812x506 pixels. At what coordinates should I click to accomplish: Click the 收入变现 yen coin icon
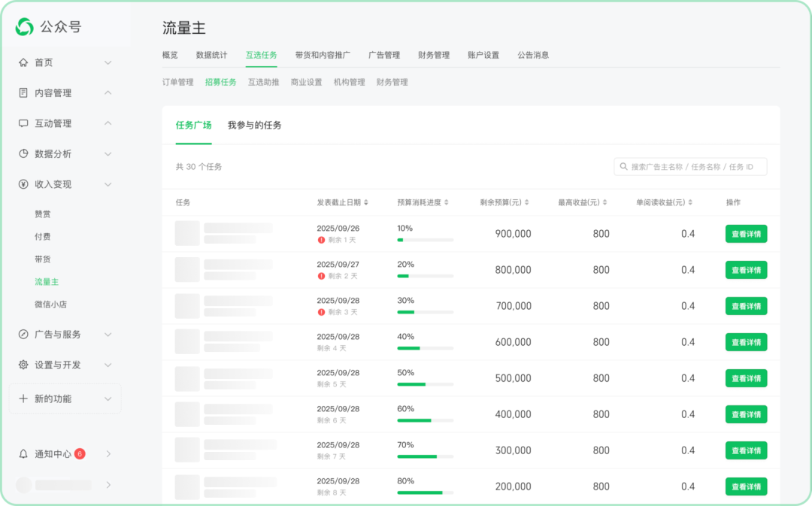23,184
